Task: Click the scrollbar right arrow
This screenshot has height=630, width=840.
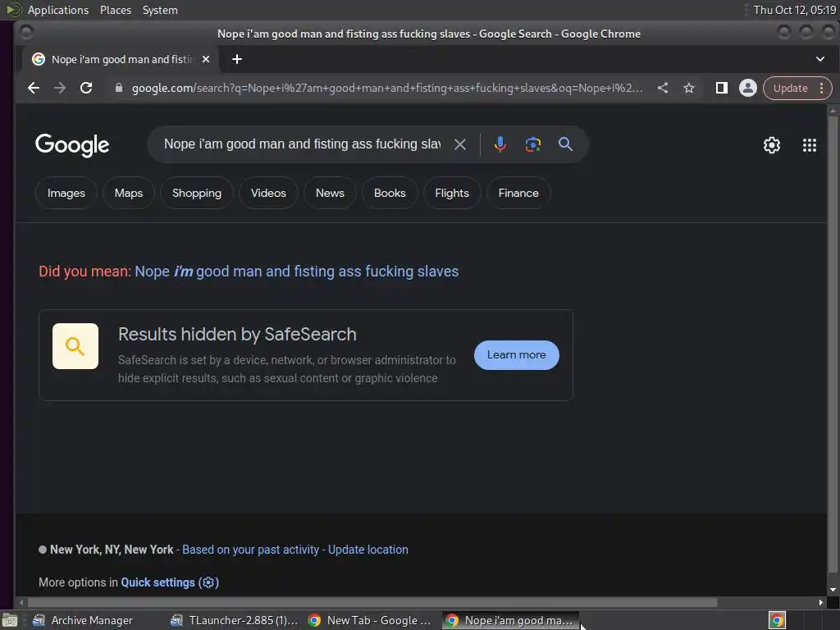Action: (821, 602)
